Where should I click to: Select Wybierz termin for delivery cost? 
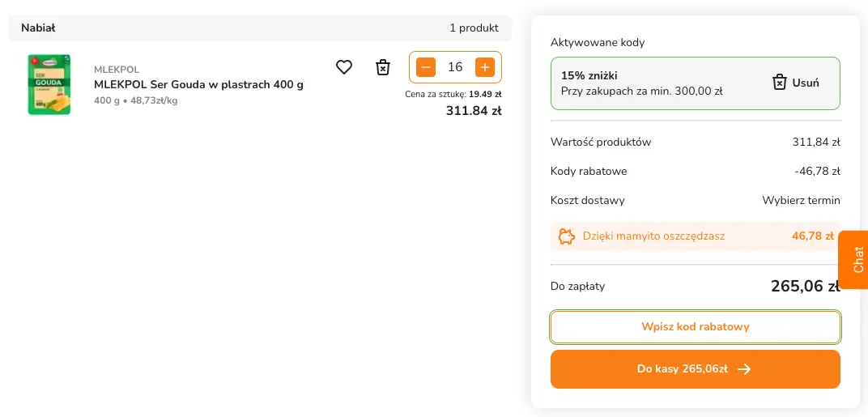[x=801, y=200]
